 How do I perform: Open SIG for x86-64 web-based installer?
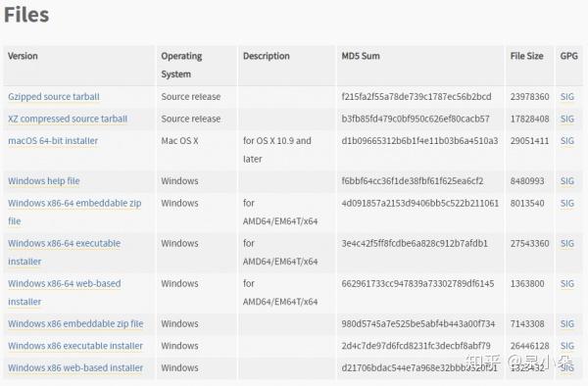[x=567, y=284]
